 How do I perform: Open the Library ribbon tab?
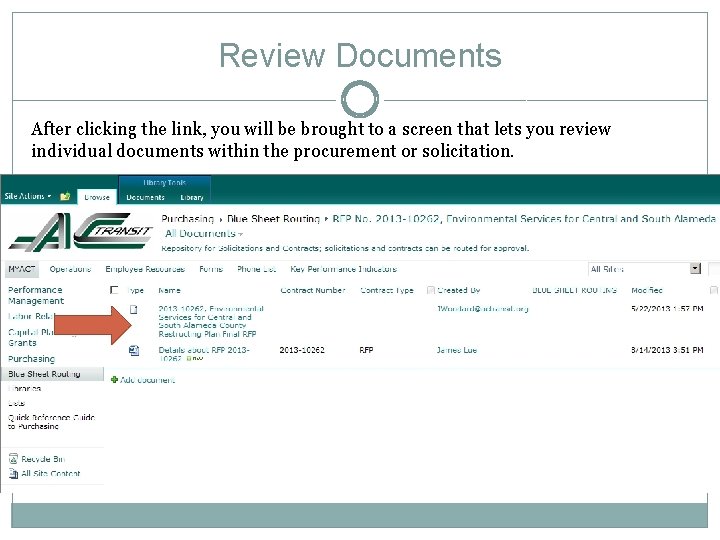pos(192,197)
